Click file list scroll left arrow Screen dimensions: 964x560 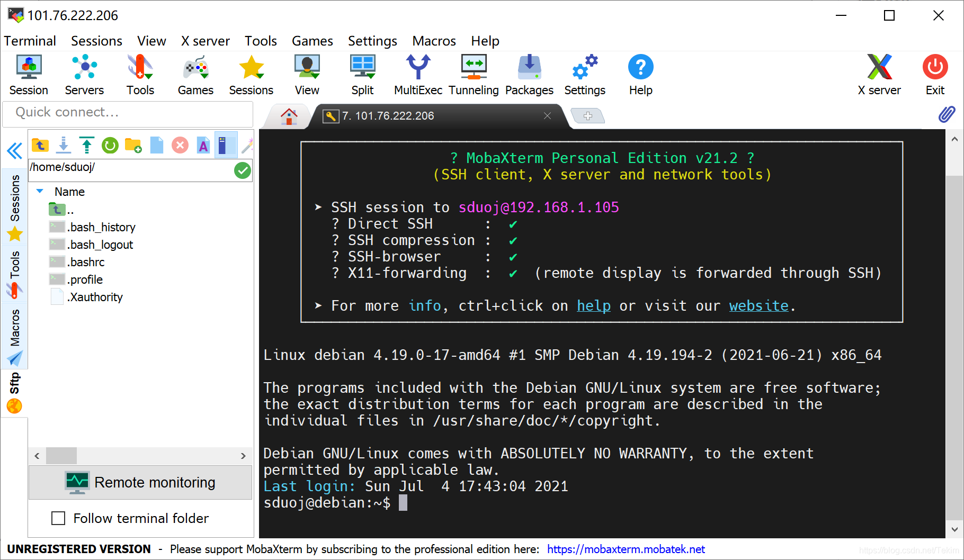click(x=37, y=455)
